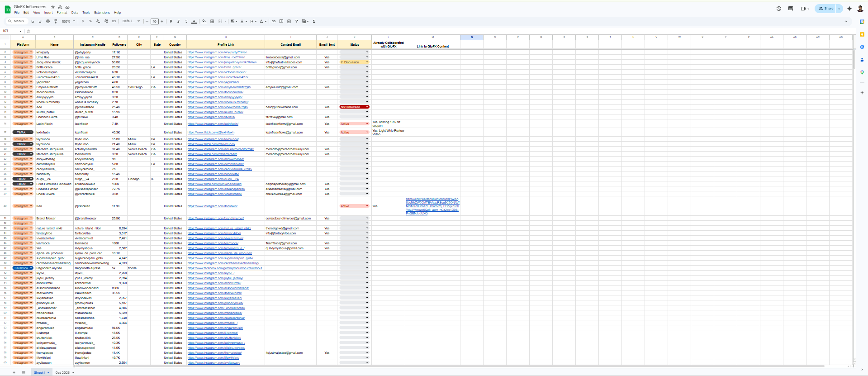Open the whylparty Instagram profile link
The height and width of the screenshot is (376, 868).
coord(217,52)
